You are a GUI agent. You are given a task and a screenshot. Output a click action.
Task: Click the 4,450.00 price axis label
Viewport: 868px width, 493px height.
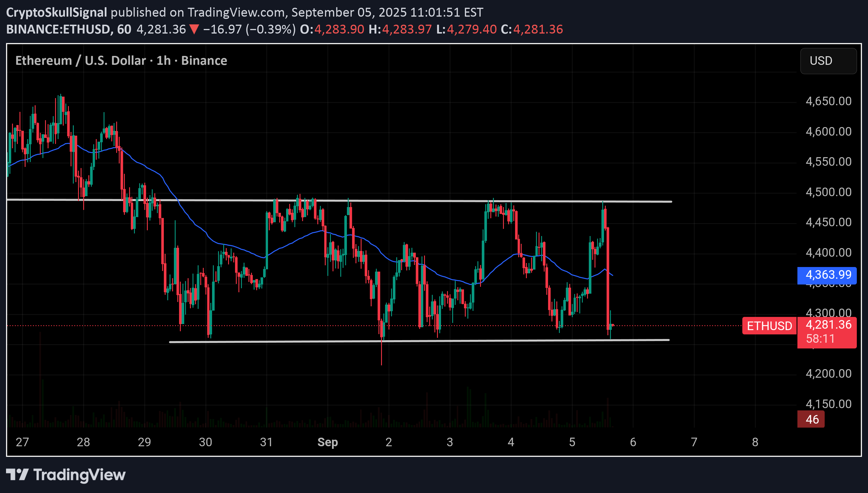click(828, 222)
